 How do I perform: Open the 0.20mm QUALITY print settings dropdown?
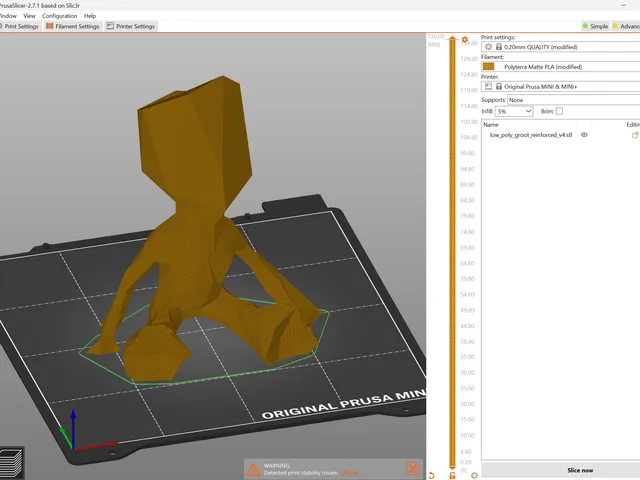click(x=560, y=47)
